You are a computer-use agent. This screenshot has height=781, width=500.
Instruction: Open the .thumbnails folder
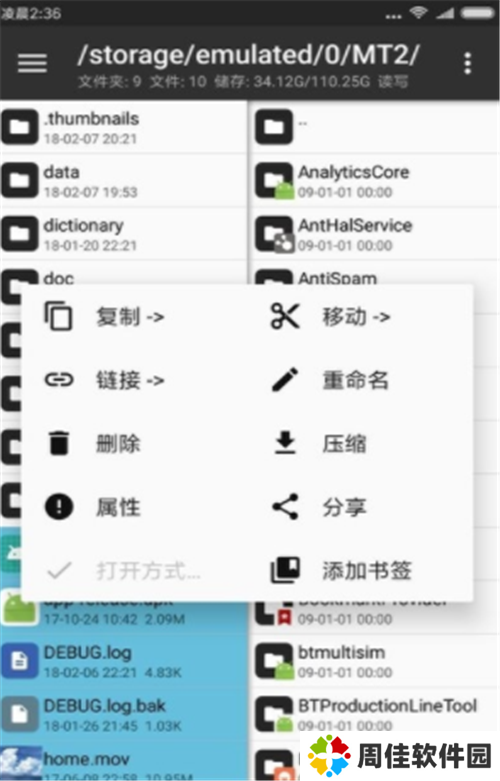(x=123, y=128)
